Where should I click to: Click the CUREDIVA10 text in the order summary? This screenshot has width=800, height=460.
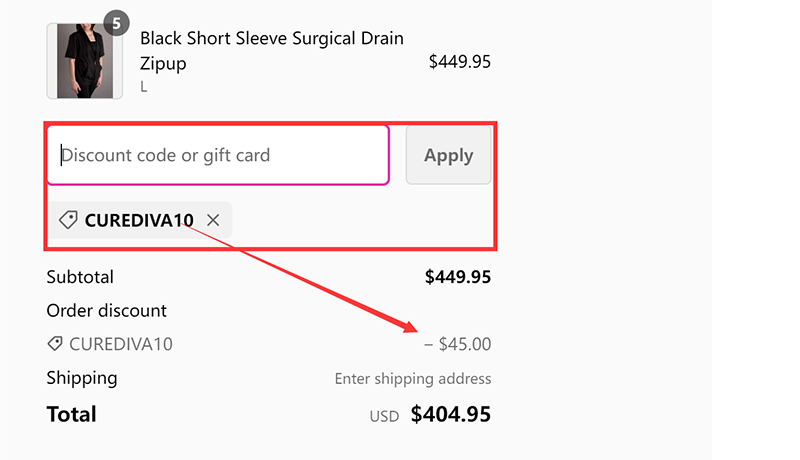tap(120, 344)
